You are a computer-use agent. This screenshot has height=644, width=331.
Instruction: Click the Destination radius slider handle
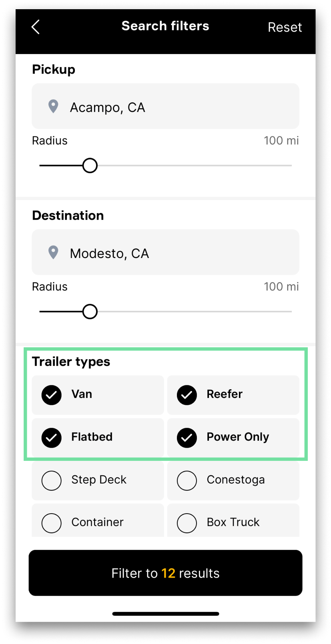pos(90,311)
